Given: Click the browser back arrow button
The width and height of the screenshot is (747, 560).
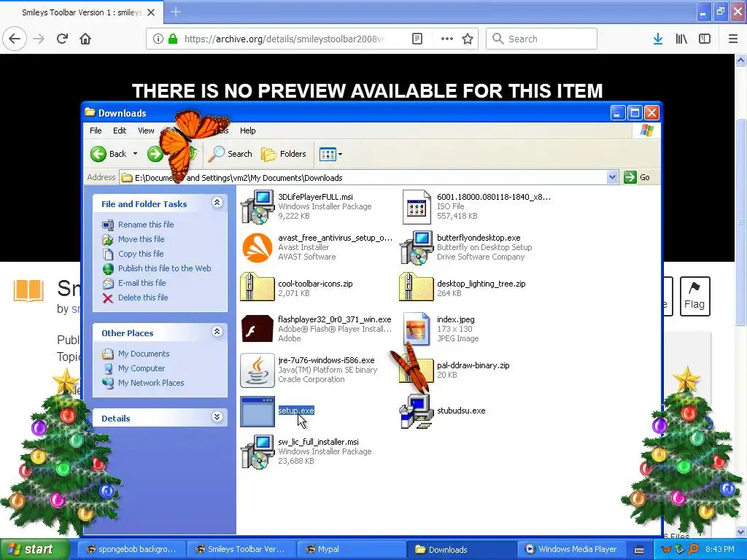Looking at the screenshot, I should pyautogui.click(x=15, y=39).
